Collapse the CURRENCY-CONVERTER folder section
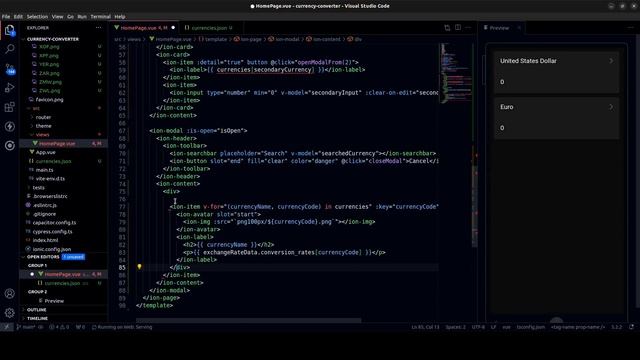Image resolution: width=640 pixels, height=360 pixels. pyautogui.click(x=52, y=39)
